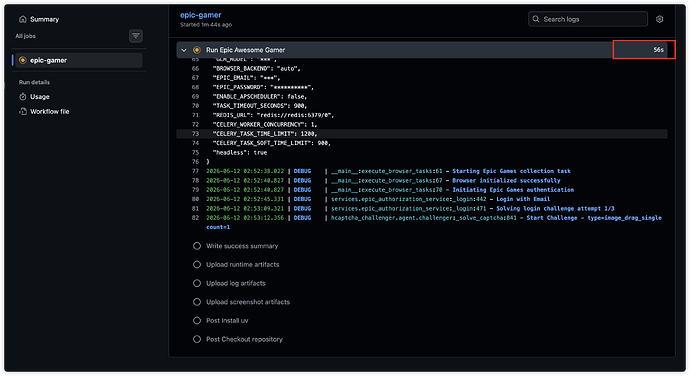Click the Post Install uv step

point(227,321)
